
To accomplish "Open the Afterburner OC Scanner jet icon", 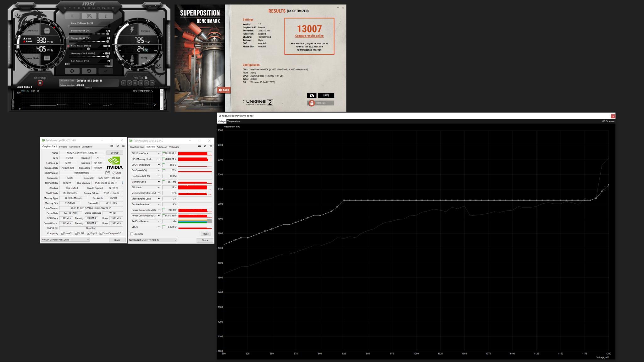I will [89, 16].
